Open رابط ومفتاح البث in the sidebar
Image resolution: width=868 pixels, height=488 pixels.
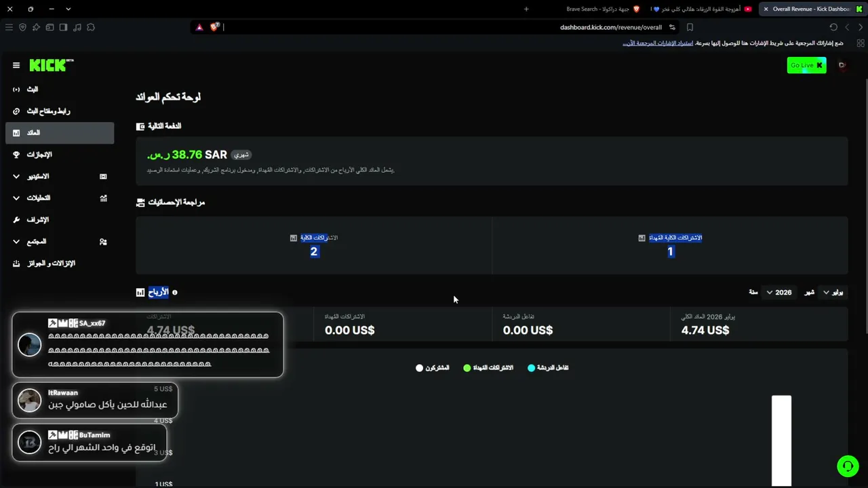(60, 111)
